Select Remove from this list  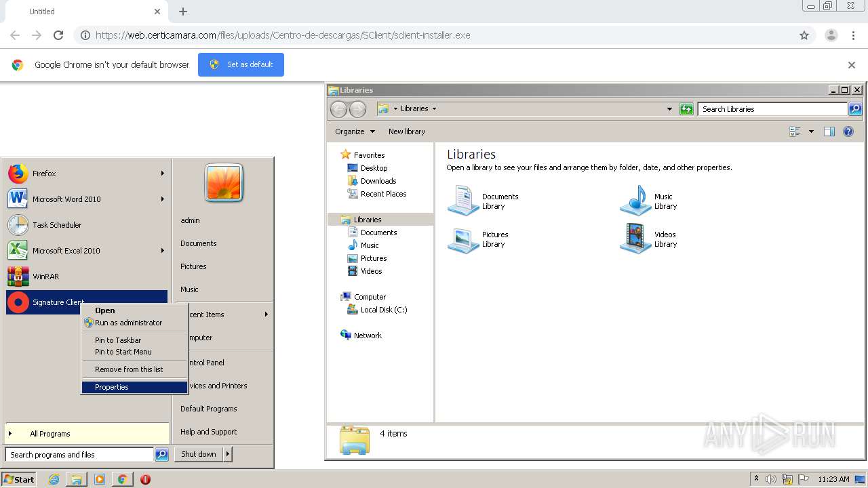point(134,369)
